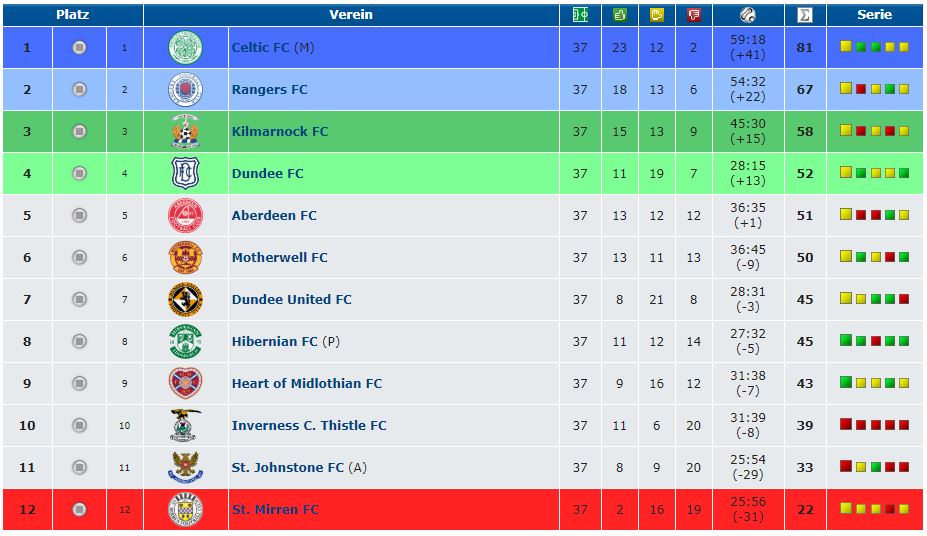Click the red thumbs-down losses column icon
The height and width of the screenshot is (536, 927).
click(693, 15)
